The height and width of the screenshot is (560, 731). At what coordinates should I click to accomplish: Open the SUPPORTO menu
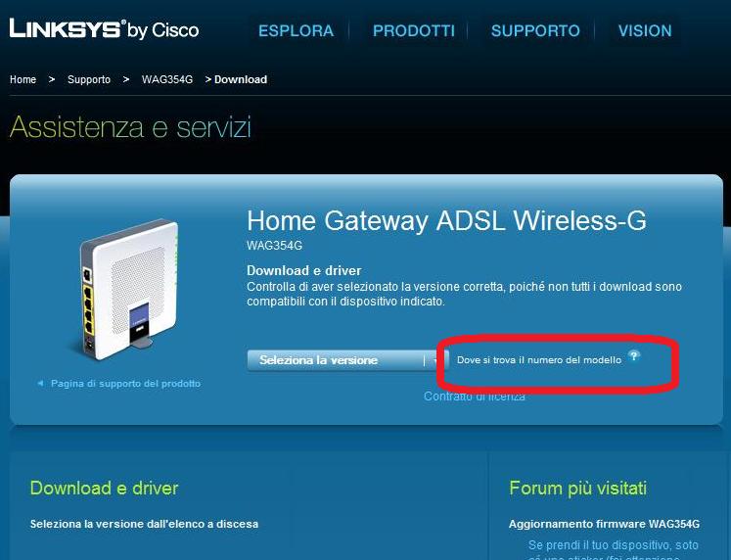(535, 30)
